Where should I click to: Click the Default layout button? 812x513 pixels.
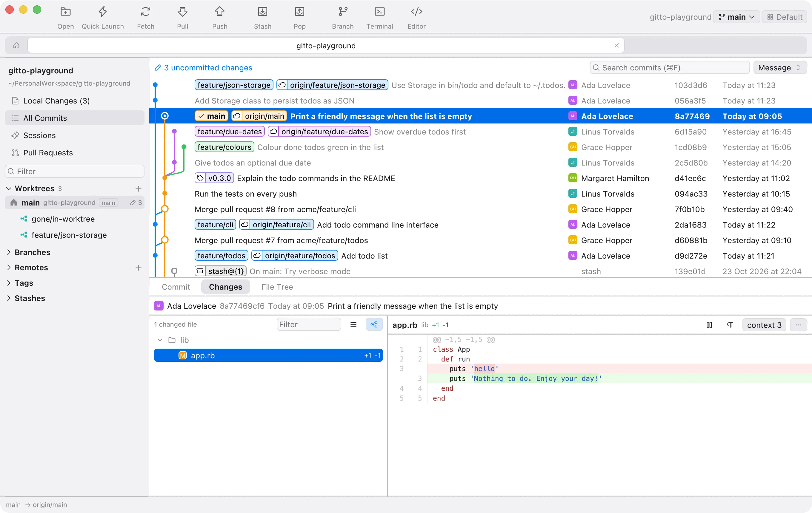point(784,17)
